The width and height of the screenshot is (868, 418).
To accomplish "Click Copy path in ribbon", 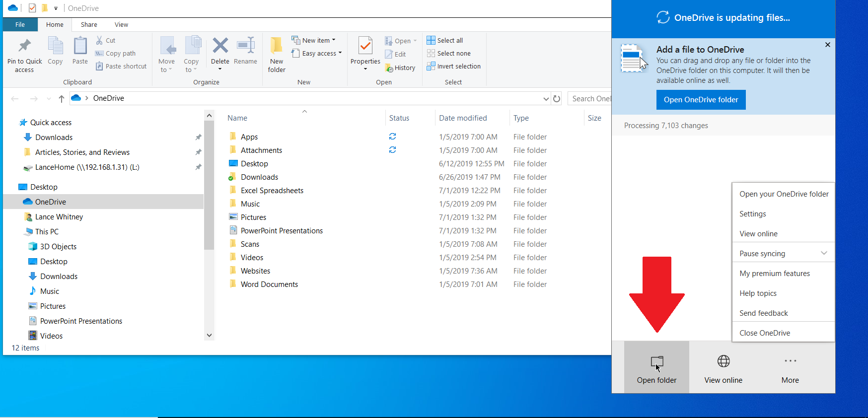I will (x=115, y=53).
